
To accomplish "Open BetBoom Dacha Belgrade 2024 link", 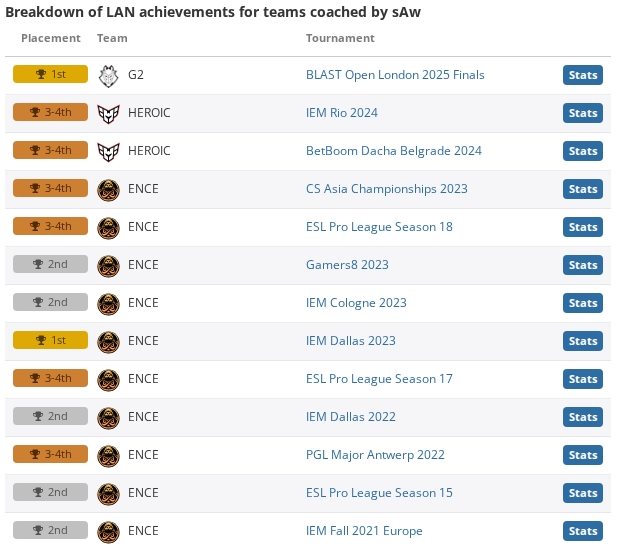I will point(393,151).
